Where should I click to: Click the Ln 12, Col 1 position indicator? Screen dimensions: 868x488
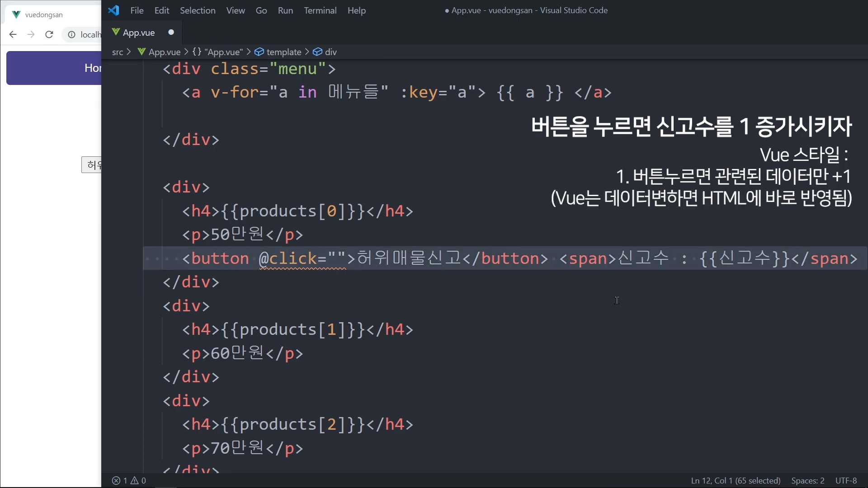(736, 480)
